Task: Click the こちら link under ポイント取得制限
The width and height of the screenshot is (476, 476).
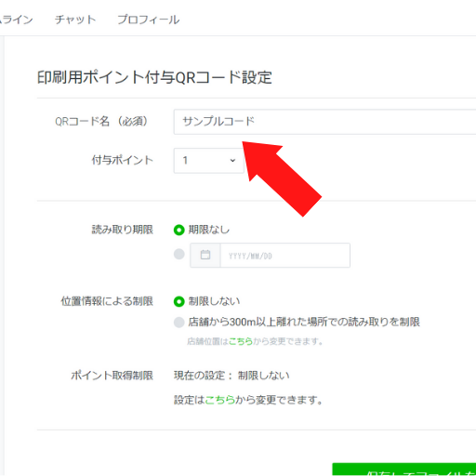Action: 220,400
